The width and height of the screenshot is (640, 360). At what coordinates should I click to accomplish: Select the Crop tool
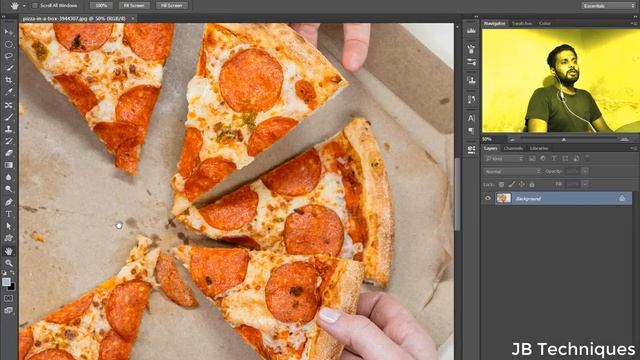(x=9, y=80)
